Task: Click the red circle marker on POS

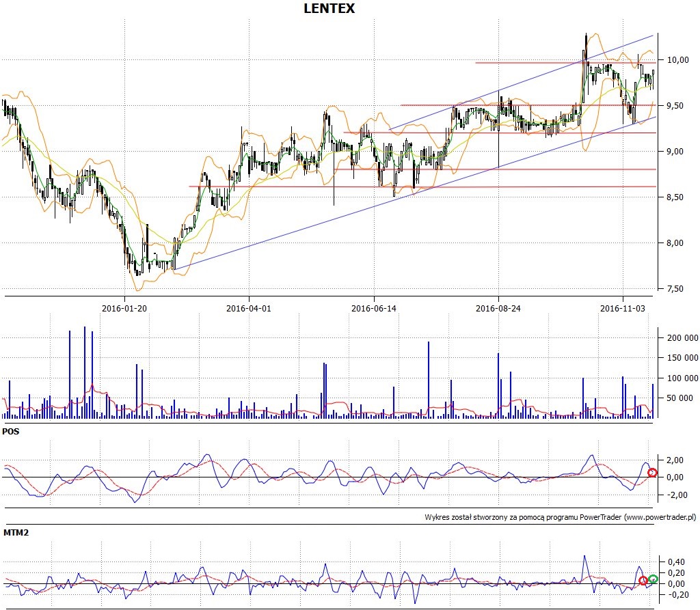Action: pos(652,472)
